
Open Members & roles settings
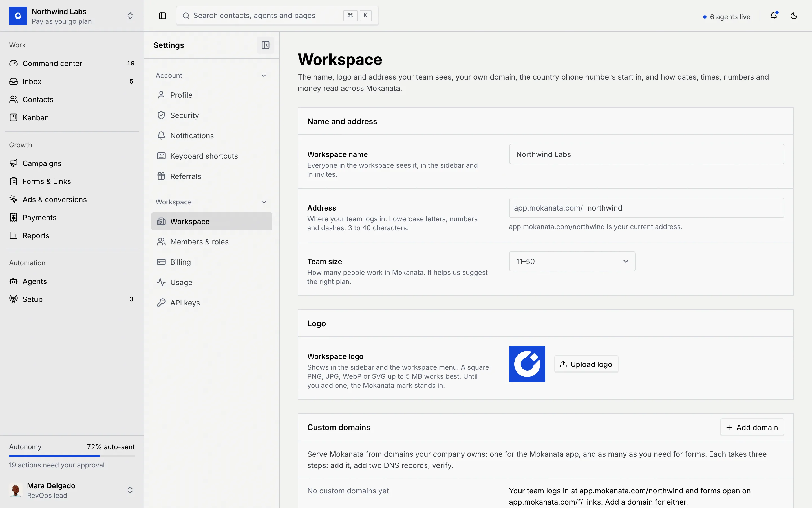211,242
